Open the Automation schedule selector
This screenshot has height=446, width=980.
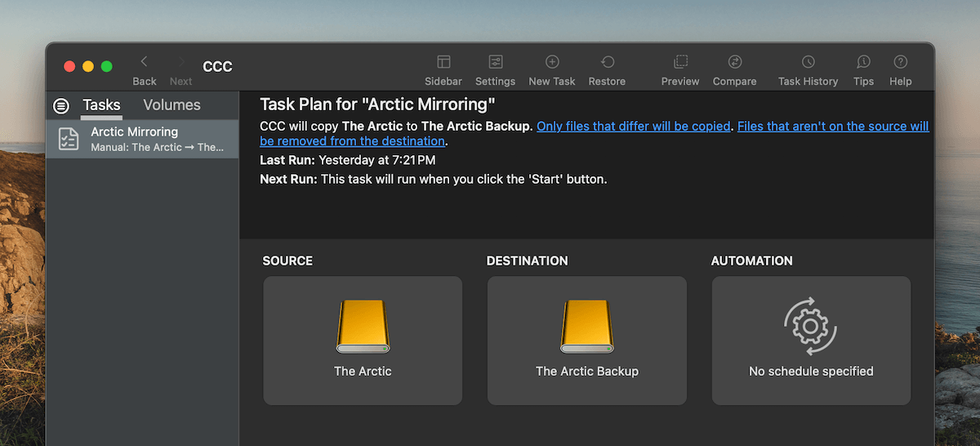811,341
